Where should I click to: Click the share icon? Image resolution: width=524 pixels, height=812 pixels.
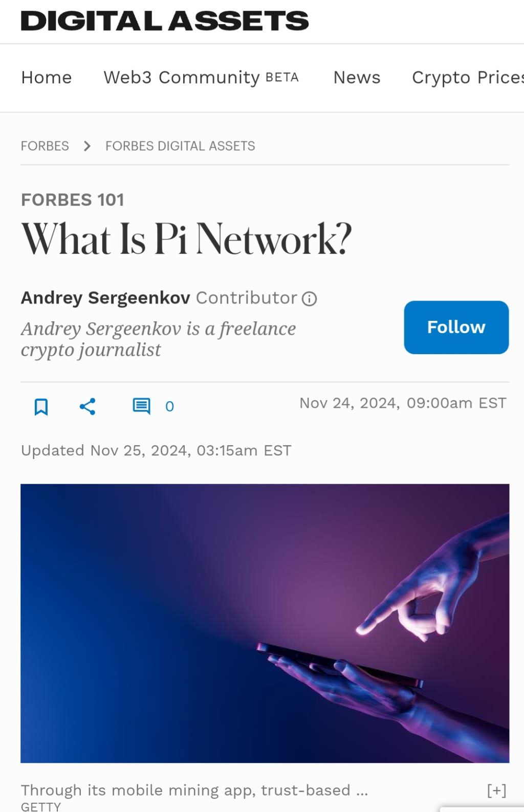88,407
